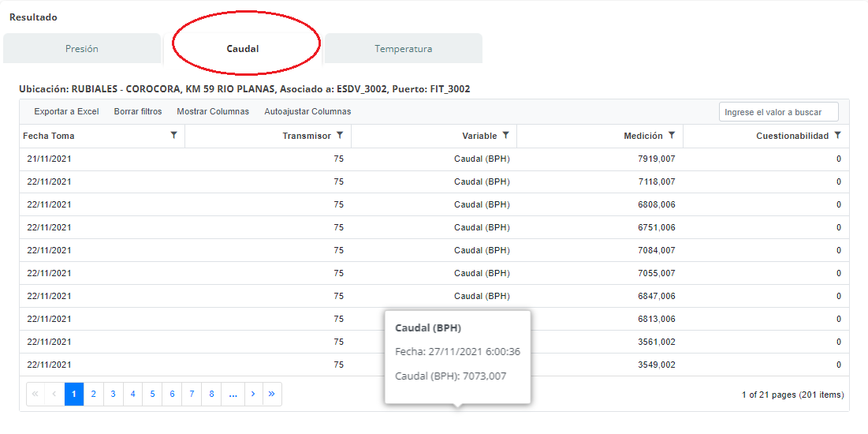
Task: Open filter icon for Fecha Toma column
Action: click(173, 136)
